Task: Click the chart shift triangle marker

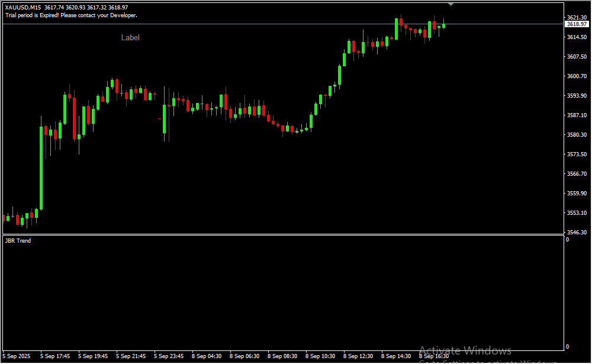Action: (451, 4)
